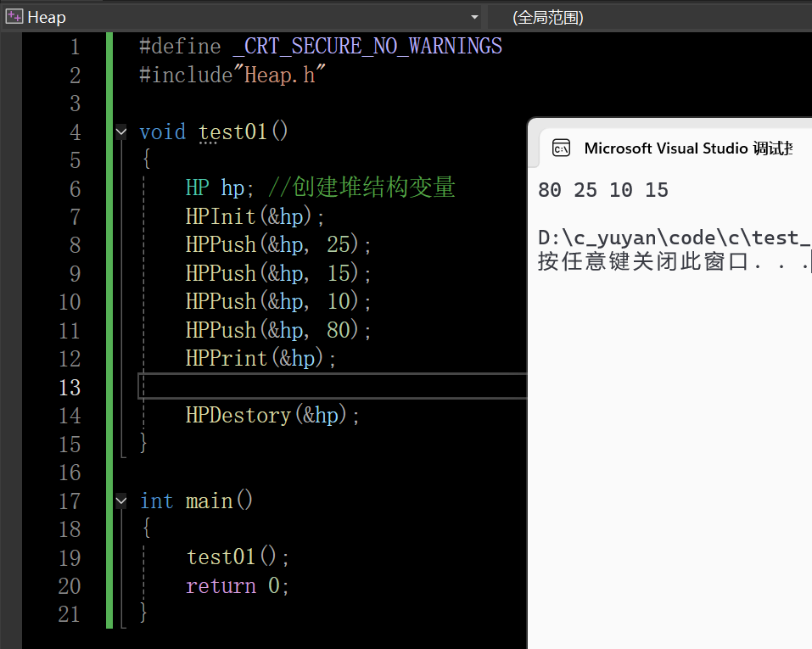The width and height of the screenshot is (812, 649).
Task: Place cursor on empty line 13
Action: [333, 386]
